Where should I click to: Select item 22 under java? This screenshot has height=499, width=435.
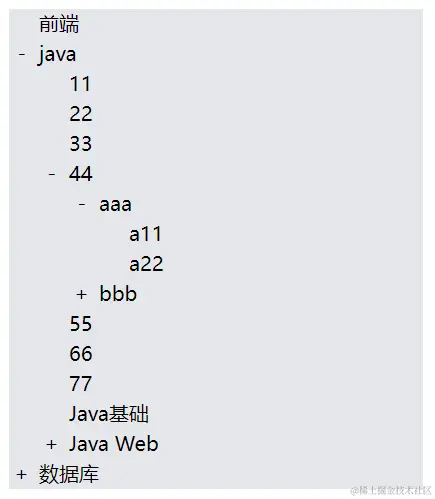pos(81,114)
